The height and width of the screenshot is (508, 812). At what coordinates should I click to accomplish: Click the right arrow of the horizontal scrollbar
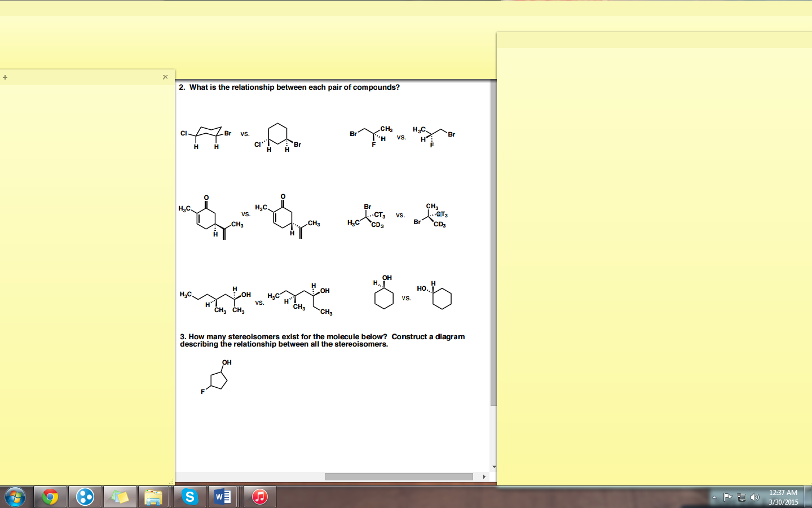point(484,476)
